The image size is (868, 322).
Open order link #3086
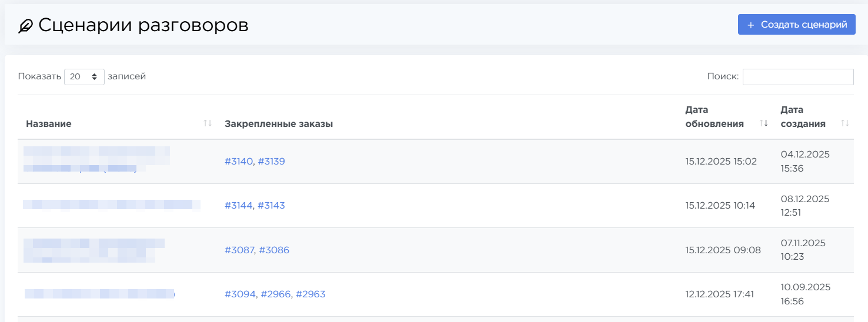(274, 250)
